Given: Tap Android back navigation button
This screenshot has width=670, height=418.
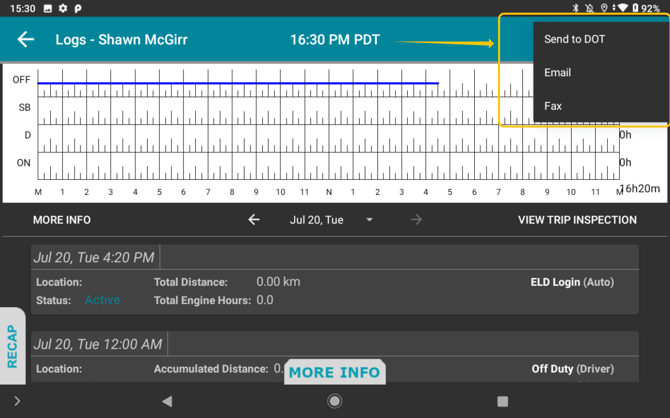Looking at the screenshot, I should click(x=167, y=401).
